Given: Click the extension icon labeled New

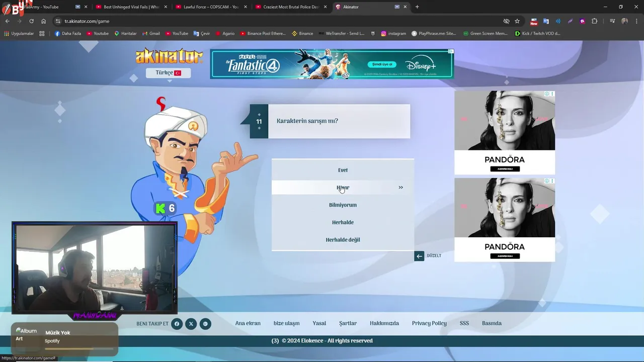Looking at the screenshot, I should tap(534, 21).
